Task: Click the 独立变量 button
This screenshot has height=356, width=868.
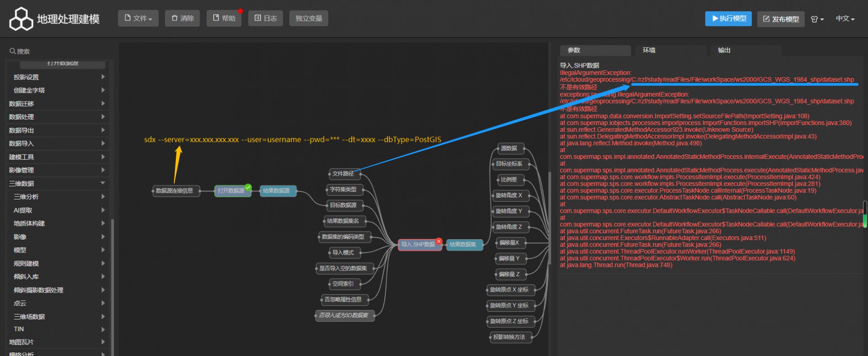Action: pos(308,18)
